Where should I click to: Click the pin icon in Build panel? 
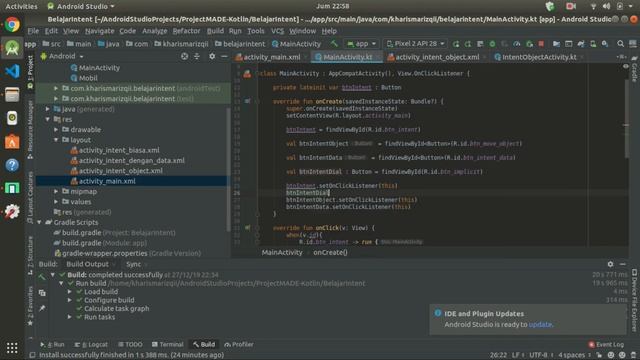(x=42, y=308)
